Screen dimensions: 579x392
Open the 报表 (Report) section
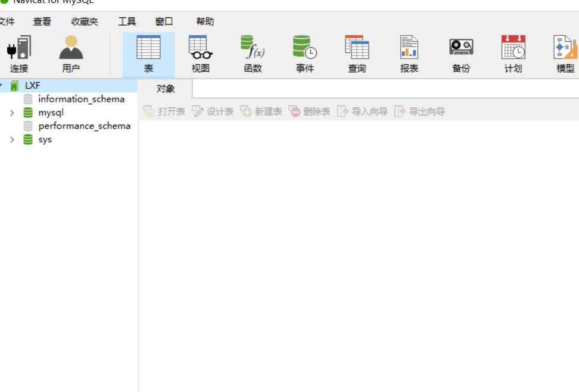click(x=409, y=54)
